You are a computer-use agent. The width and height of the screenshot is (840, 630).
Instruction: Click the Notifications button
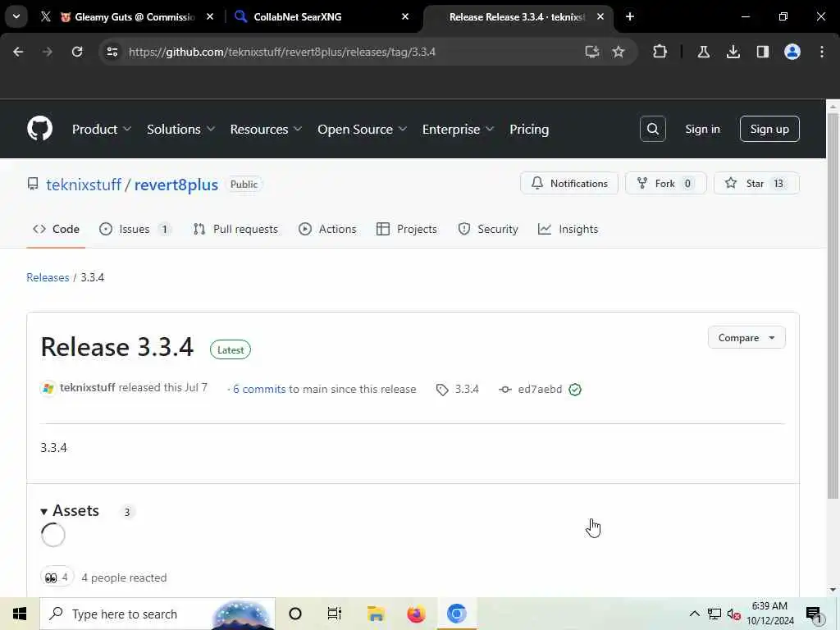(569, 183)
